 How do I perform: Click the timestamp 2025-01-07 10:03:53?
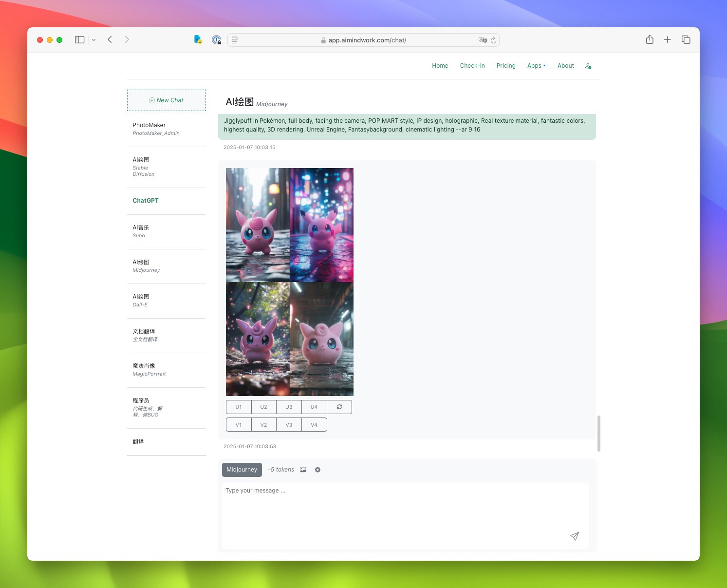249,446
